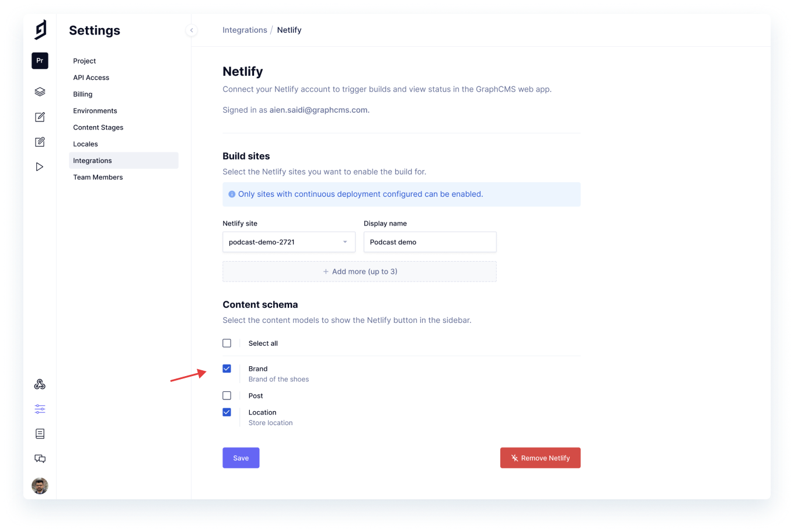Image resolution: width=794 pixels, height=532 pixels.
Task: Uncheck the Brand content model
Action: (227, 368)
